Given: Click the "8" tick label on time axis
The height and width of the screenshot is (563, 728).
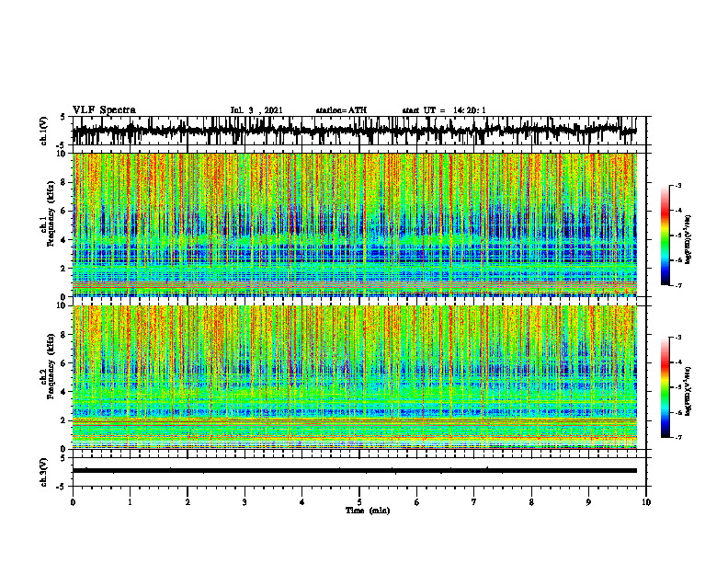Looking at the screenshot, I should point(531,502).
